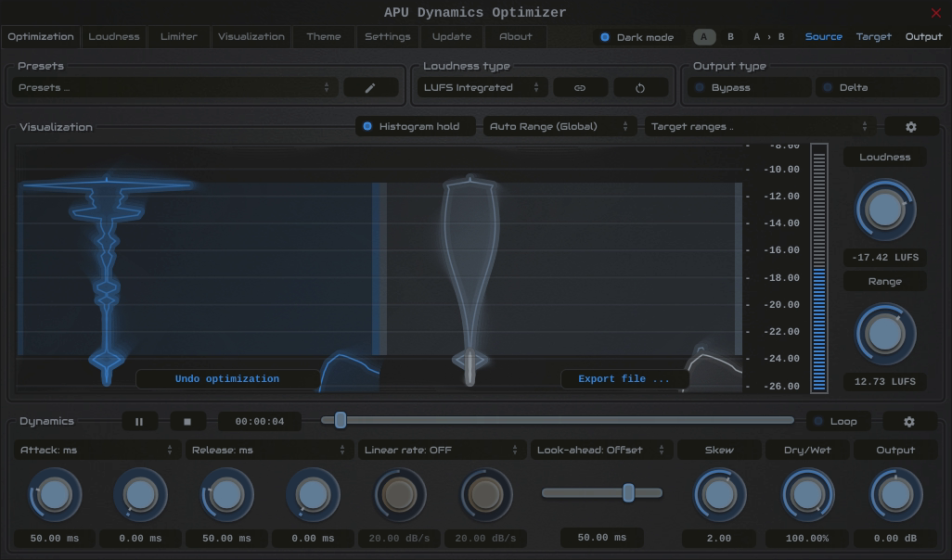Click the 00:00:04 playback time display
Viewport: 952px width, 560px height.
coord(259,422)
